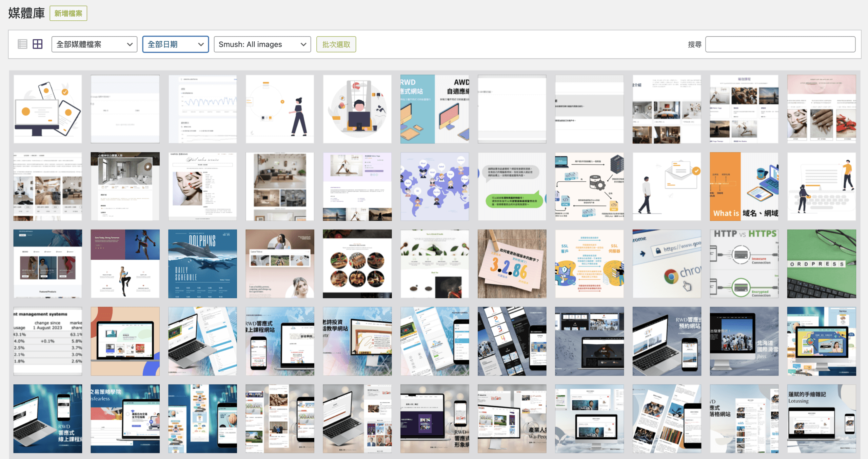Select the green chat bubbles thumbnail
The height and width of the screenshot is (459, 868).
coord(512,186)
